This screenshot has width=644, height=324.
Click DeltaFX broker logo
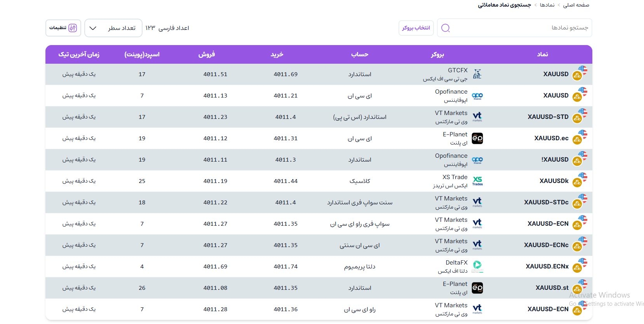(477, 267)
